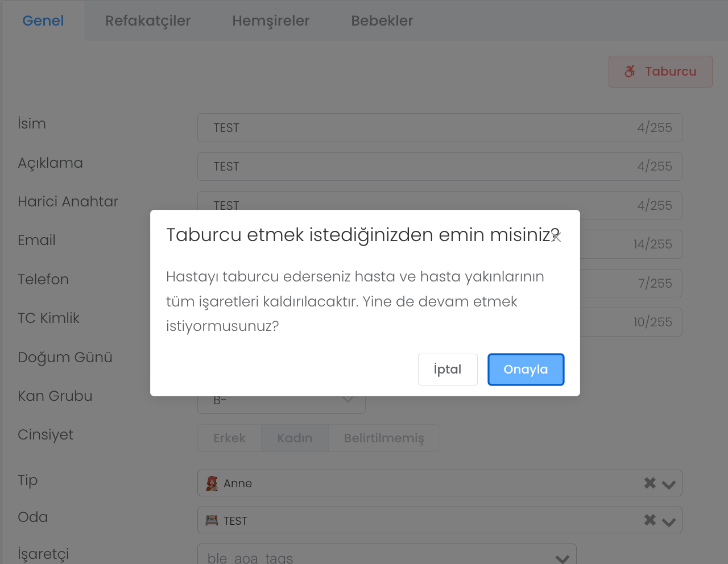
Task: Clear the Anne selection in Tip
Action: 650,483
